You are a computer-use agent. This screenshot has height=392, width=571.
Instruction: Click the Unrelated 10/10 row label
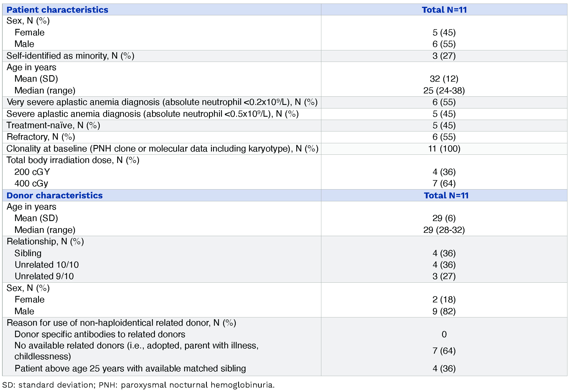pos(47,265)
